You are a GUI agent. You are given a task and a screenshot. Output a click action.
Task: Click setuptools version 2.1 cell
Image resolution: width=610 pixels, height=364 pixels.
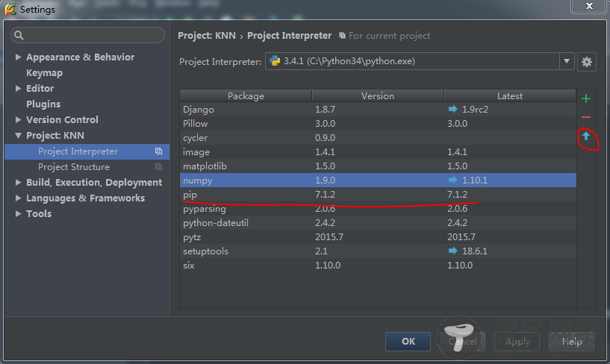[321, 251]
